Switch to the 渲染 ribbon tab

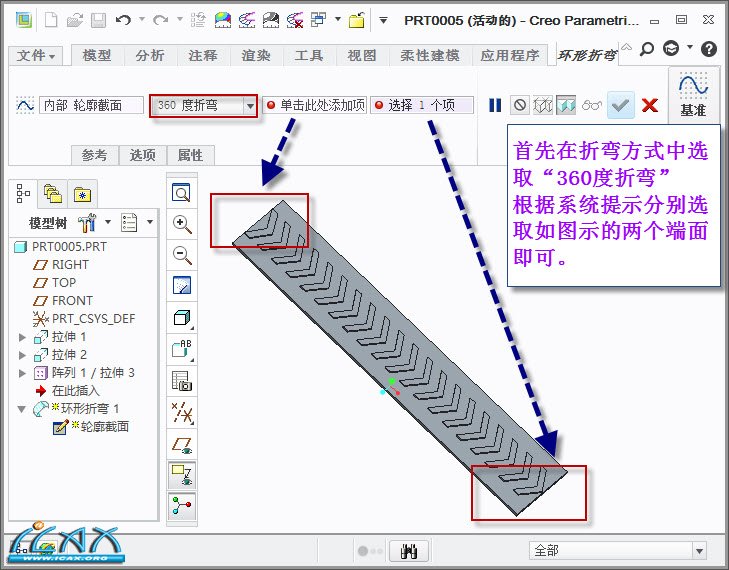(x=256, y=55)
